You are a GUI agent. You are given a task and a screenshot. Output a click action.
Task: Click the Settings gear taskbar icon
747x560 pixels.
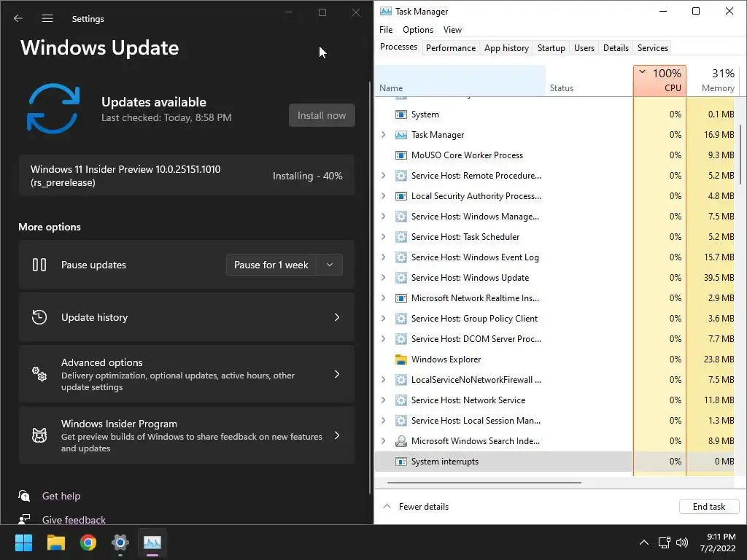pos(120,542)
